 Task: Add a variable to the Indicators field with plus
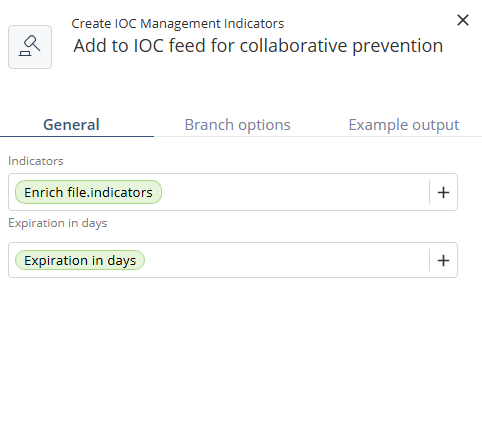coord(443,192)
